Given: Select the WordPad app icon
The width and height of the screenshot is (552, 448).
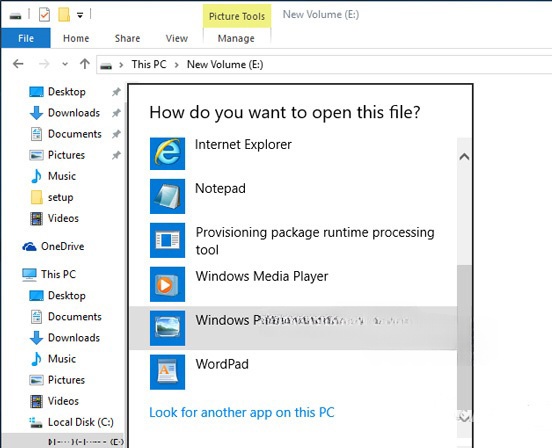Looking at the screenshot, I should click(x=167, y=372).
